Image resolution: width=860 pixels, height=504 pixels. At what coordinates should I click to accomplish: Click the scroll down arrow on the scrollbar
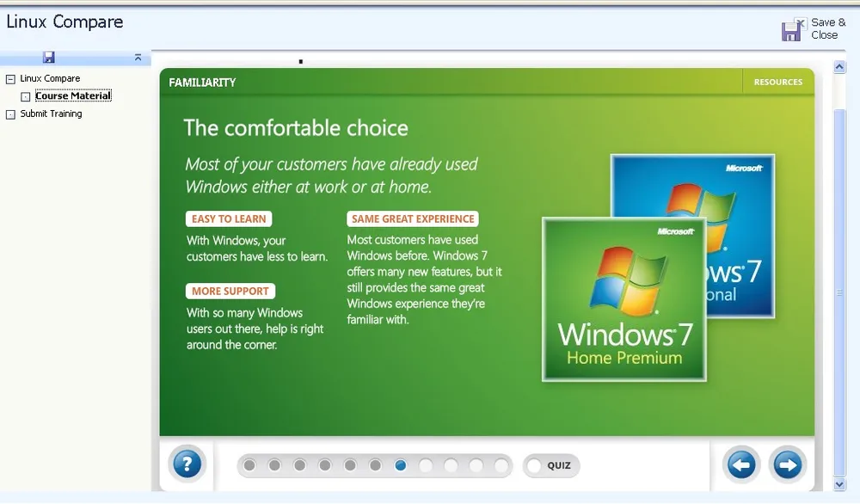click(839, 484)
